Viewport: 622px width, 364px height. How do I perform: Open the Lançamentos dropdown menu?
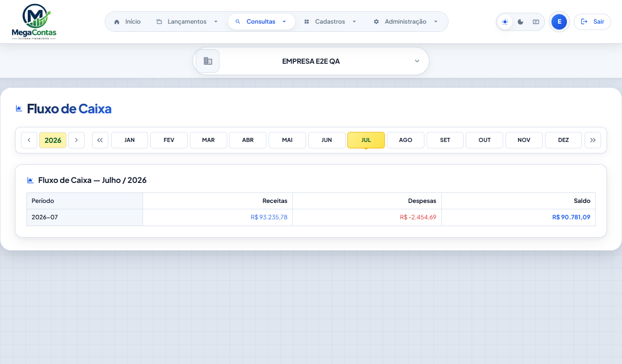(187, 22)
